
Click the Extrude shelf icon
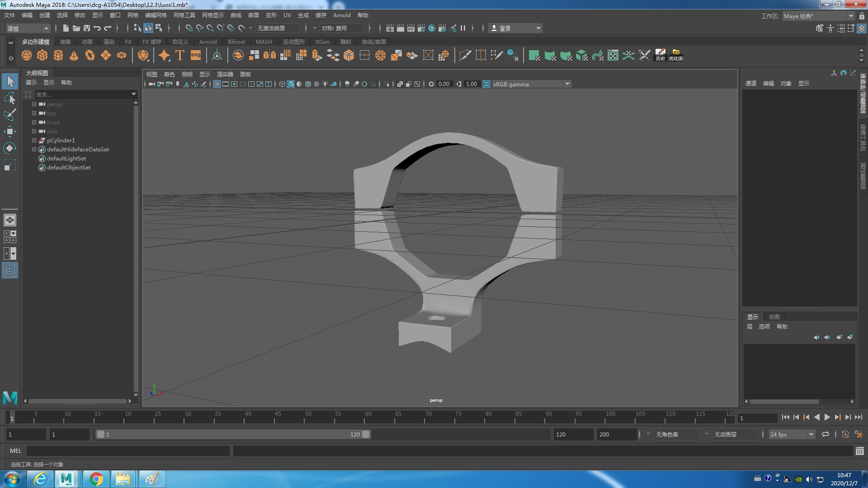tap(317, 55)
